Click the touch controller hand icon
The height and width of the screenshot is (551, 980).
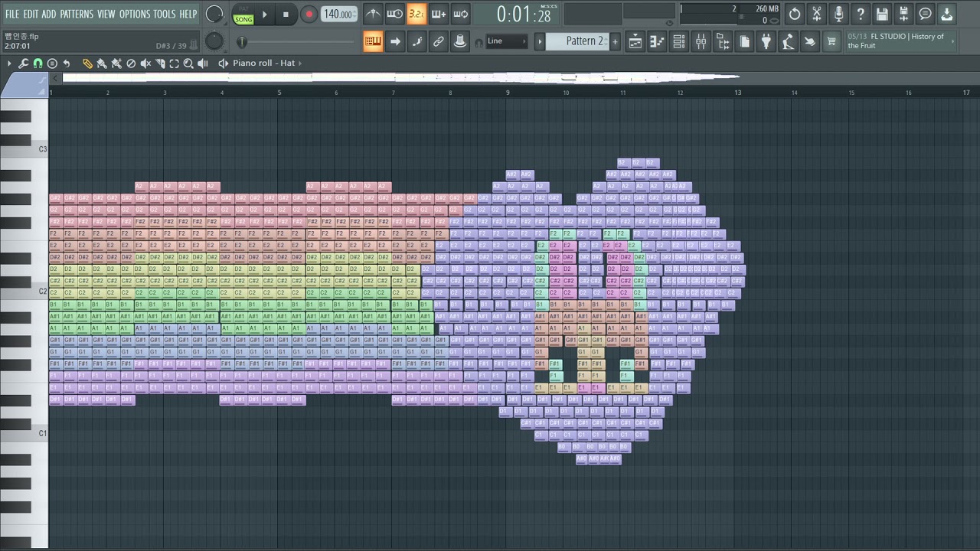pyautogui.click(x=809, y=41)
